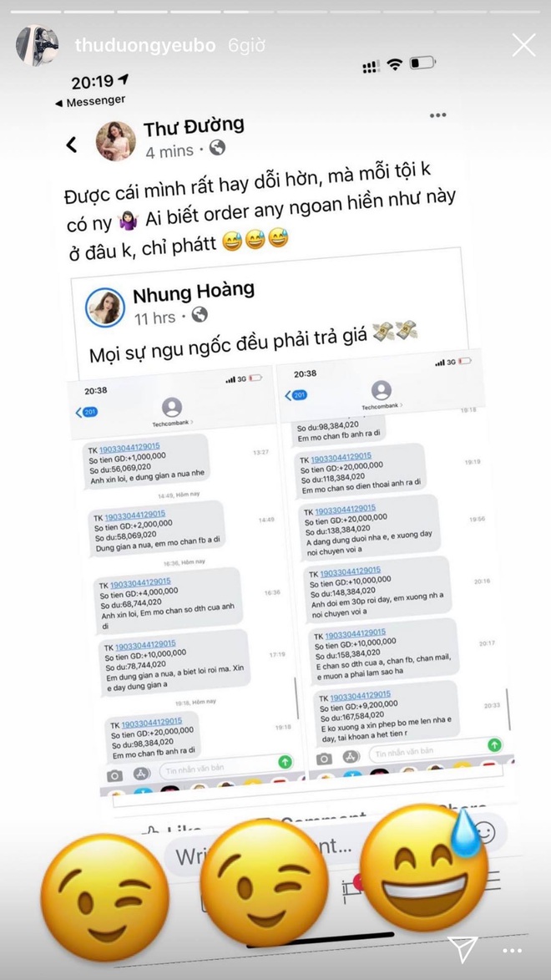Return to Messenger via back link
Screen dimensions: 551x980
tap(89, 101)
